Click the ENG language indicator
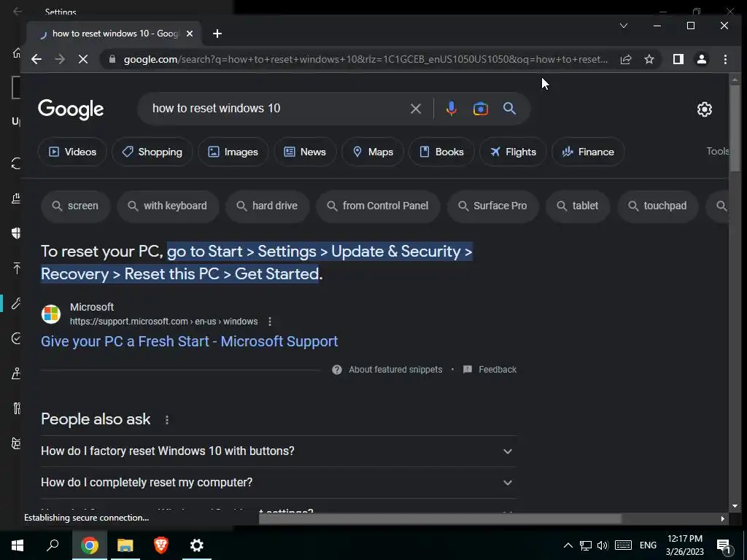 coord(648,545)
